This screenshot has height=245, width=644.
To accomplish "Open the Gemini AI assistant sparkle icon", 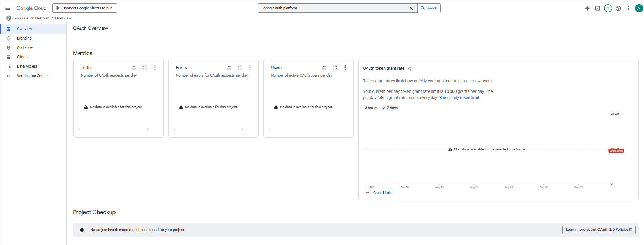I will click(x=587, y=8).
